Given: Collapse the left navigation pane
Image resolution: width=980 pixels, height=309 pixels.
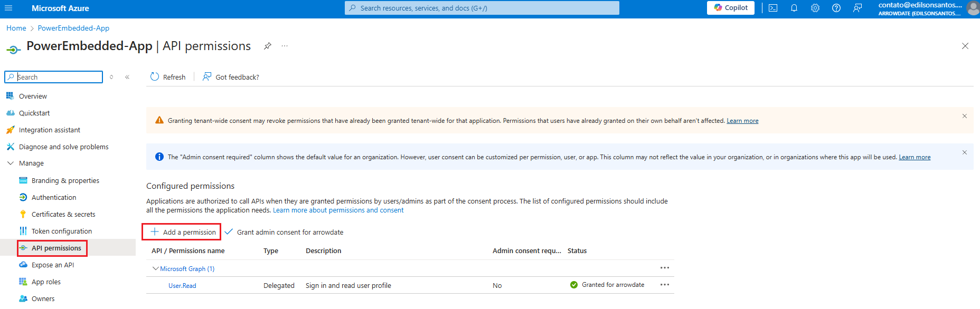Looking at the screenshot, I should tap(127, 77).
